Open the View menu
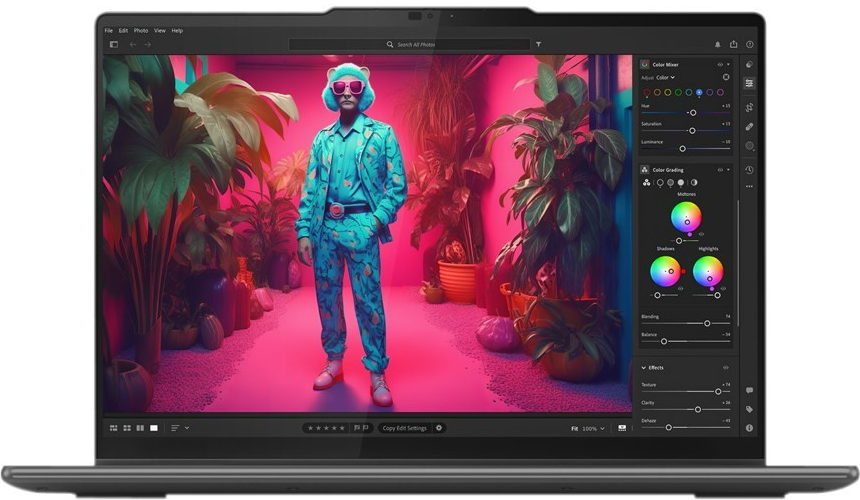The width and height of the screenshot is (860, 500). pyautogui.click(x=160, y=31)
